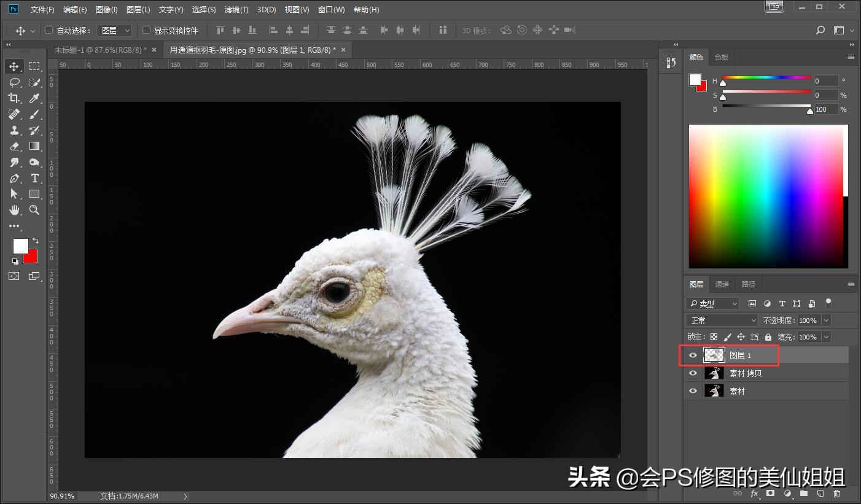Select the Pen tool
Viewport: 861px width, 504px height.
(14, 178)
